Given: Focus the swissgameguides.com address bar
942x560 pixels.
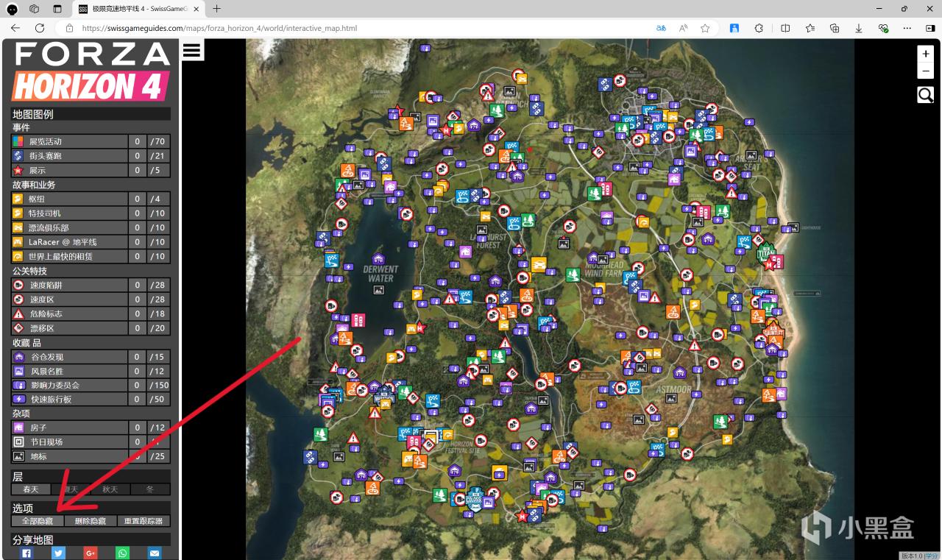Looking at the screenshot, I should pos(361,28).
